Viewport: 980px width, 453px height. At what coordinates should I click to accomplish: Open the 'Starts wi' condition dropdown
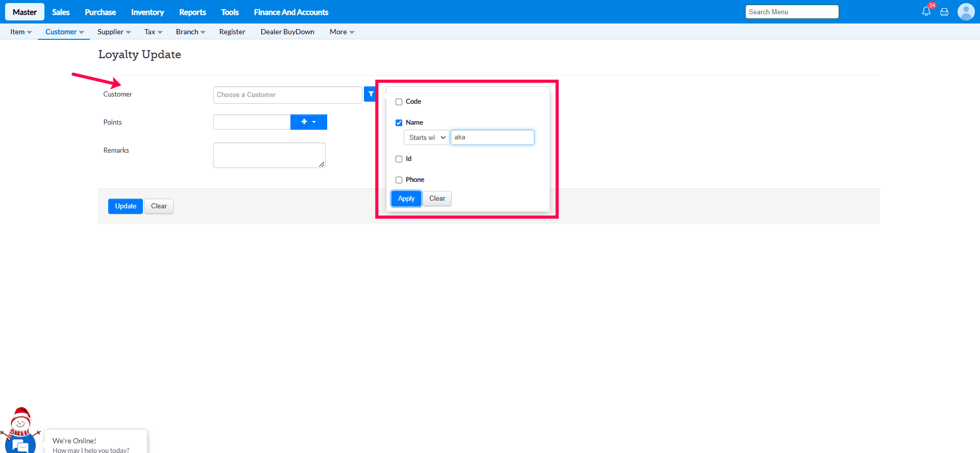click(426, 137)
